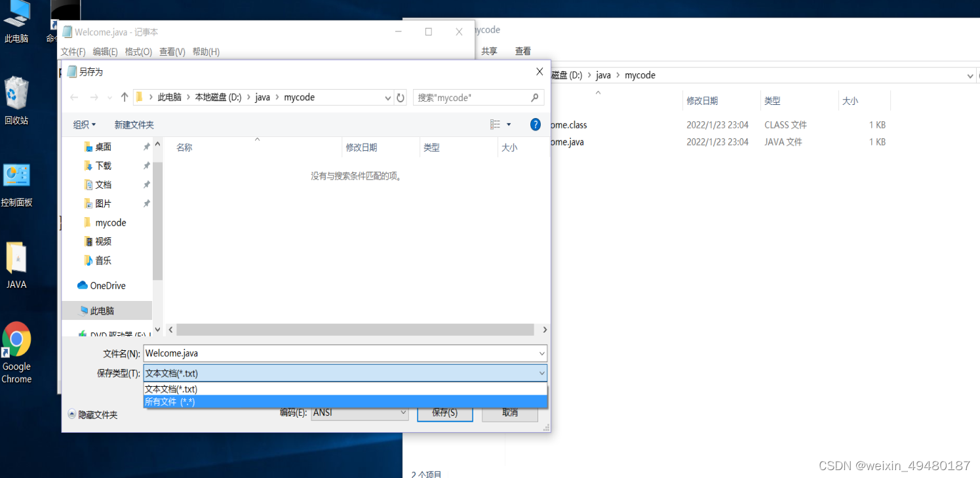Unpin 下载 from quick access
980x478 pixels.
(x=147, y=165)
